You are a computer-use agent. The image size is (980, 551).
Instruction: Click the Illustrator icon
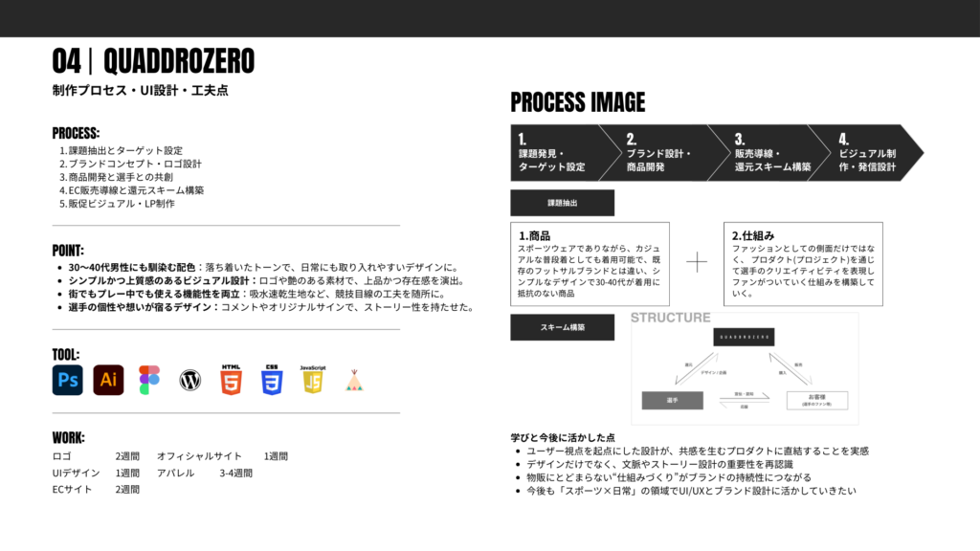point(108,380)
